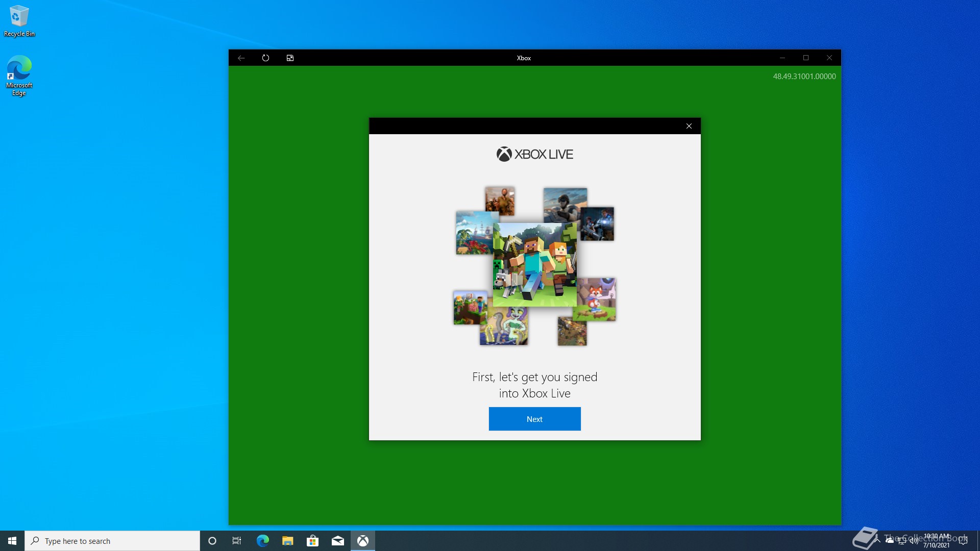Viewport: 980px width, 551px height.
Task: Click the Minecraft village thumbnail at lower left
Action: coord(470,308)
